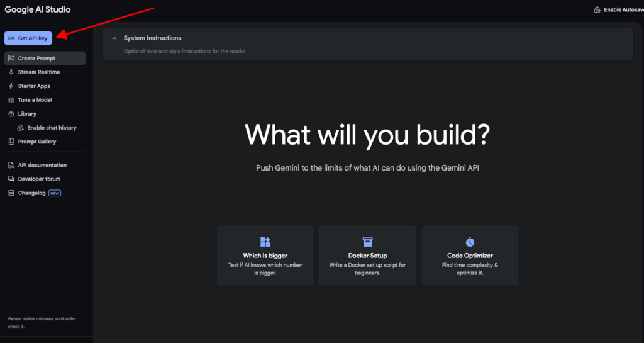Click the 'What will you build?' heading
Screen dimensions: 644x343
click(x=367, y=135)
